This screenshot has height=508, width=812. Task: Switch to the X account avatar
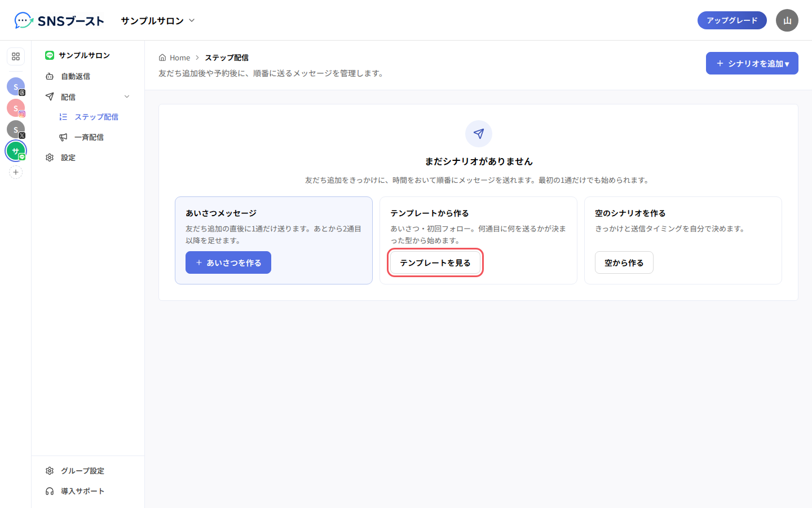tap(16, 129)
